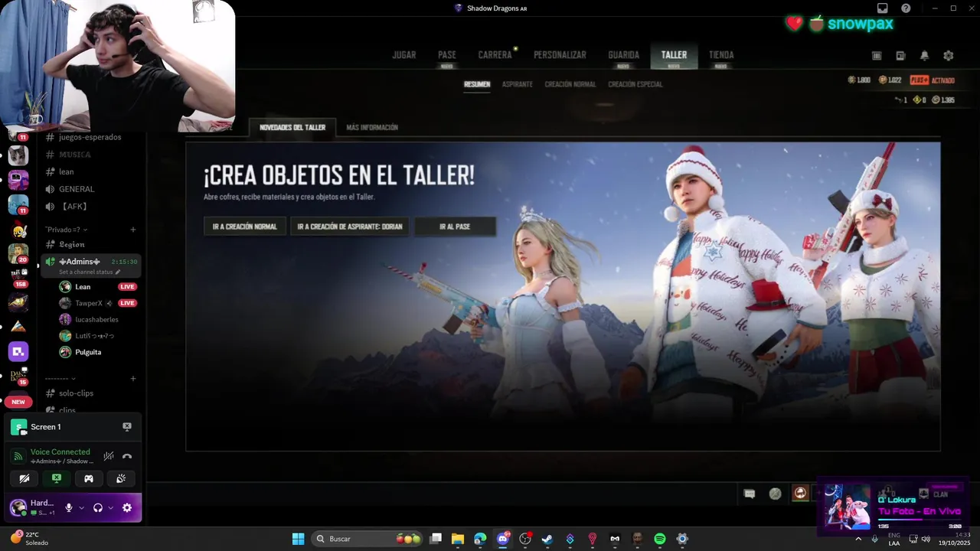The width and height of the screenshot is (980, 551).
Task: Open the PASE tab
Action: coord(447,55)
